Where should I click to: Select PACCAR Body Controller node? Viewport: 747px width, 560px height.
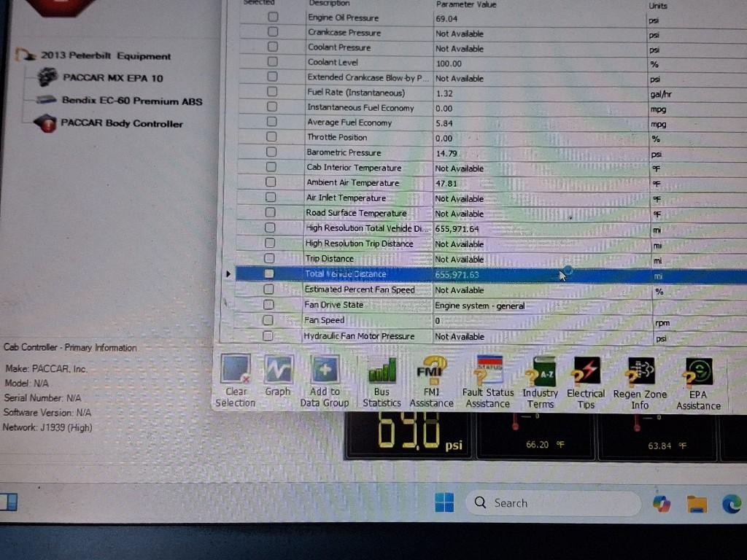tap(121, 123)
